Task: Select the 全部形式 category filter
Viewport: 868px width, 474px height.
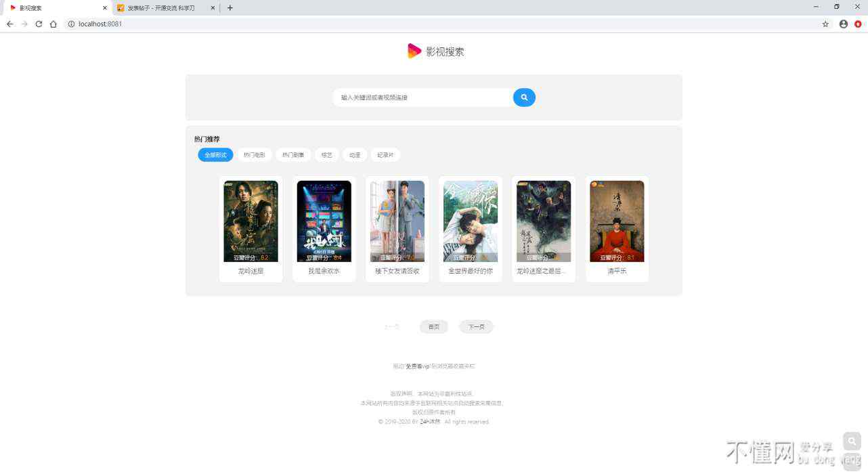Action: [x=215, y=155]
